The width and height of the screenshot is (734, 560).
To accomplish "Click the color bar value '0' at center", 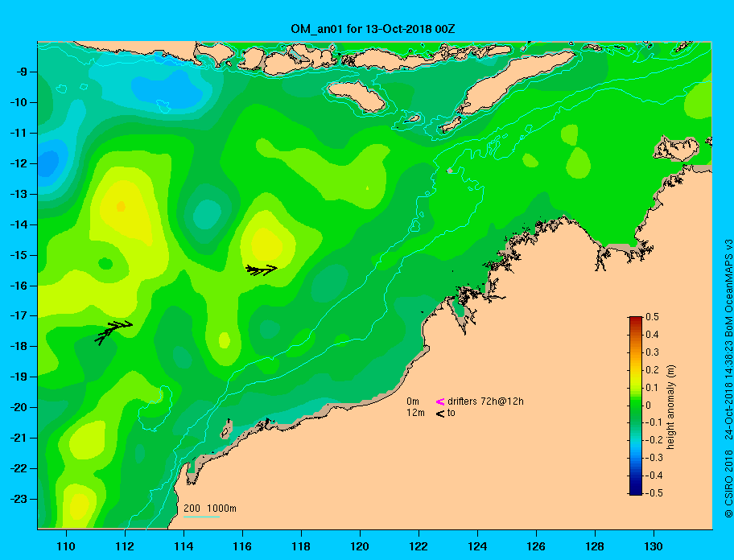I will tap(649, 406).
